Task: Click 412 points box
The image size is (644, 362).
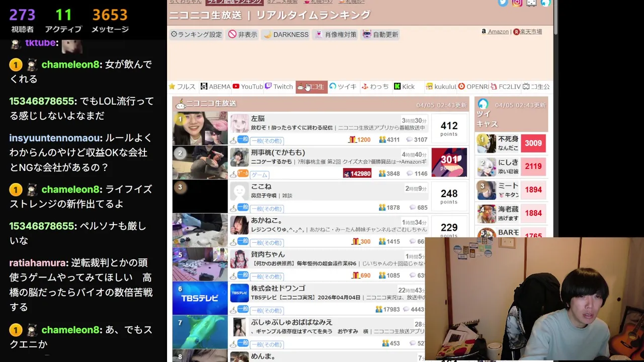Action: click(x=449, y=128)
